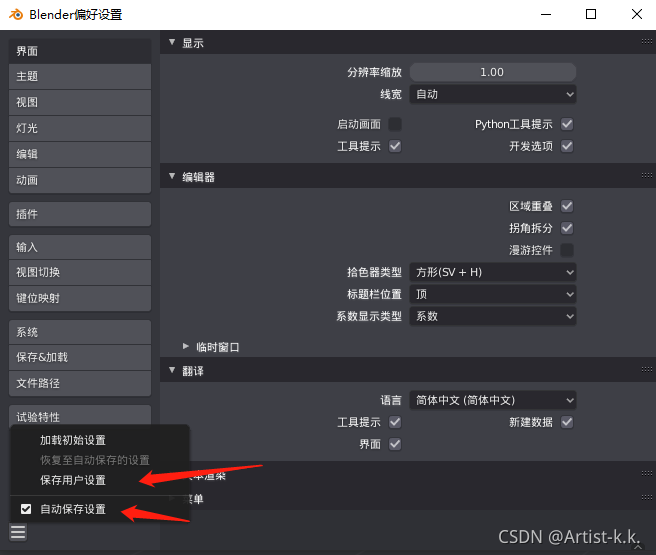Collapse the 编辑器 panel
The image size is (656, 555).
point(172,176)
